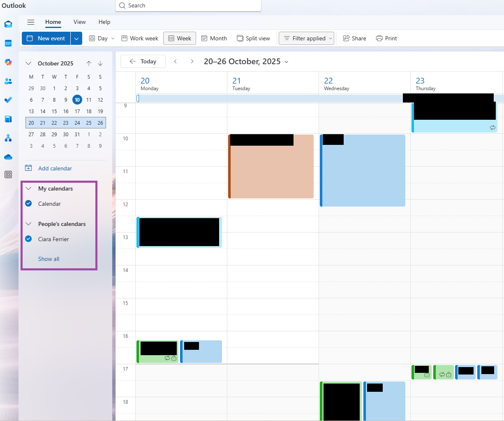Switch to the View tab

pyautogui.click(x=80, y=22)
